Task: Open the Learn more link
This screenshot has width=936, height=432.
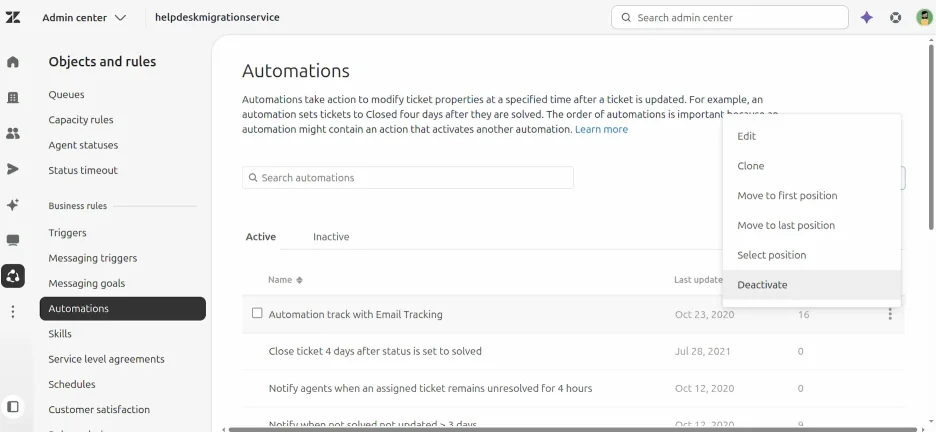Action: point(601,129)
